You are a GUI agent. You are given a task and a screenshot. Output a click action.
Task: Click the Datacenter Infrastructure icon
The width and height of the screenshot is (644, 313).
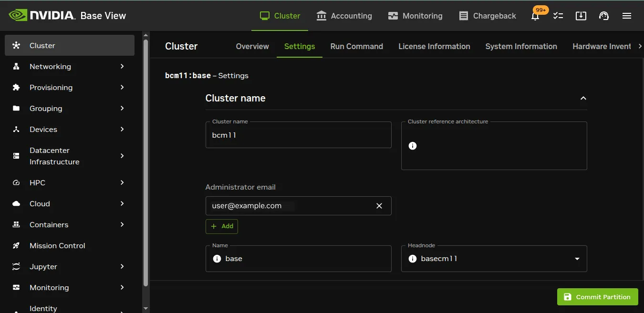(16, 156)
